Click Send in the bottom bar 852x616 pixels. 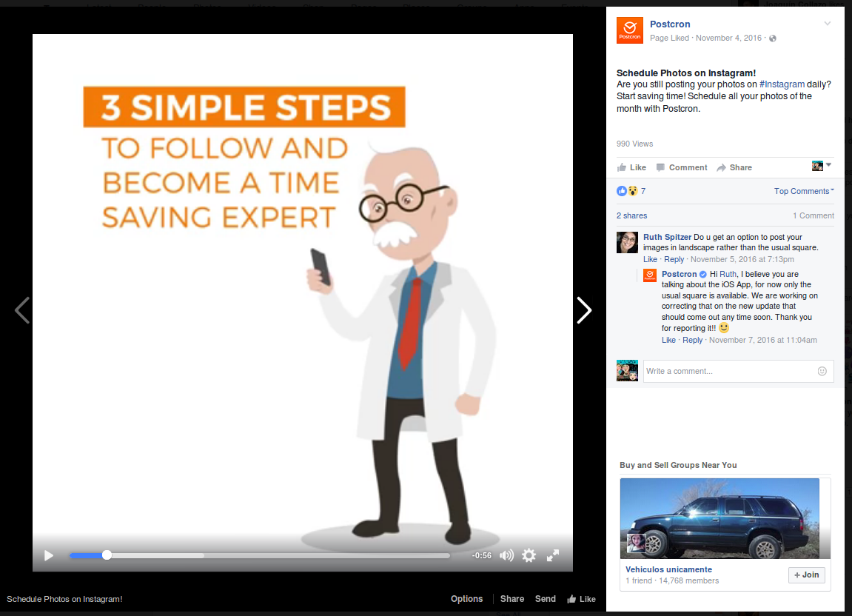tap(545, 599)
